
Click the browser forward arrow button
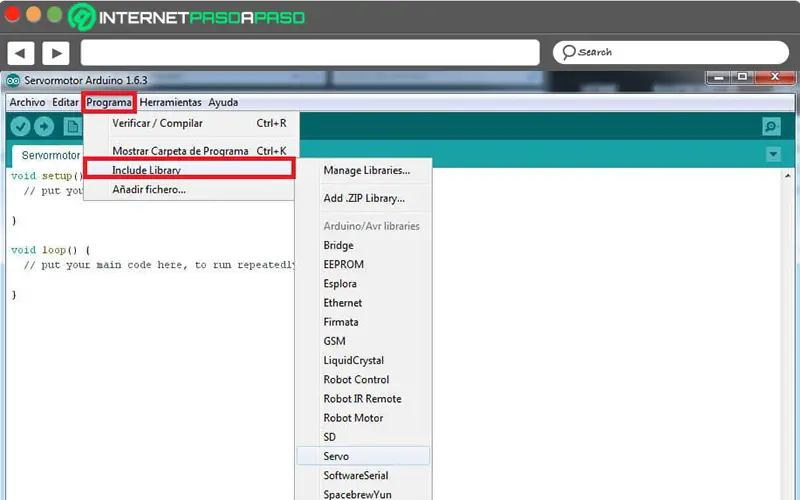pos(56,53)
